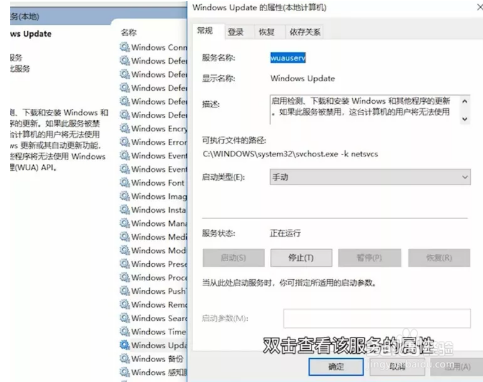Open the 启动类型 dropdown showing 手动

click(x=370, y=177)
